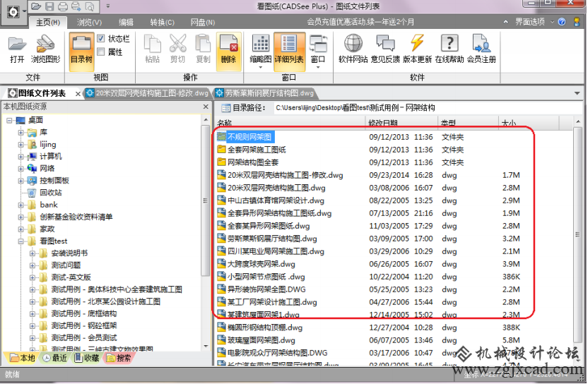Sort by the 大小 column header
The image size is (588, 384).
tap(529, 122)
